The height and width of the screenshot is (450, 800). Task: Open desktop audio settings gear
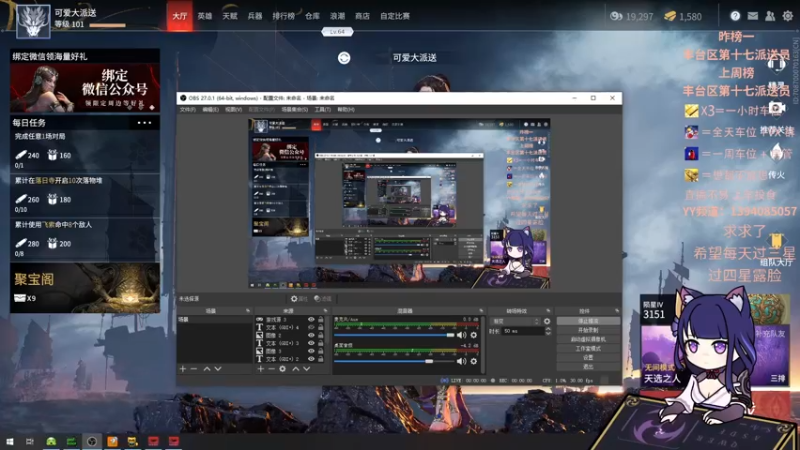point(473,361)
